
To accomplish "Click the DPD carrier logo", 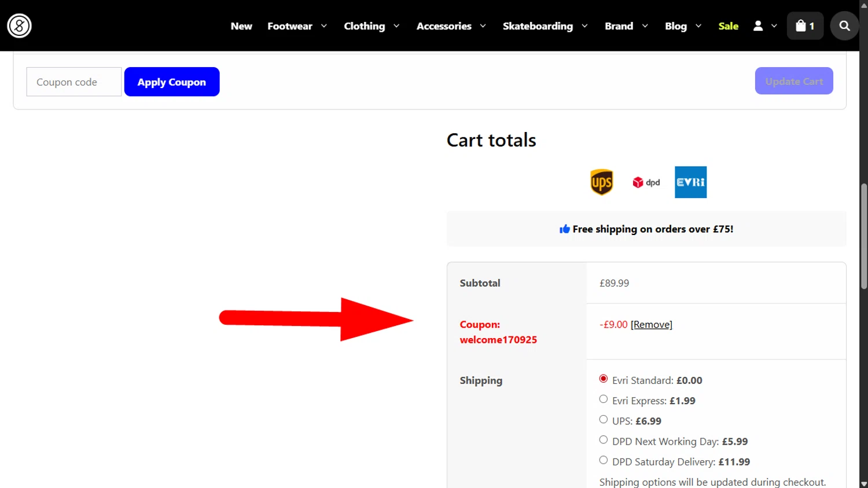I will click(x=646, y=182).
